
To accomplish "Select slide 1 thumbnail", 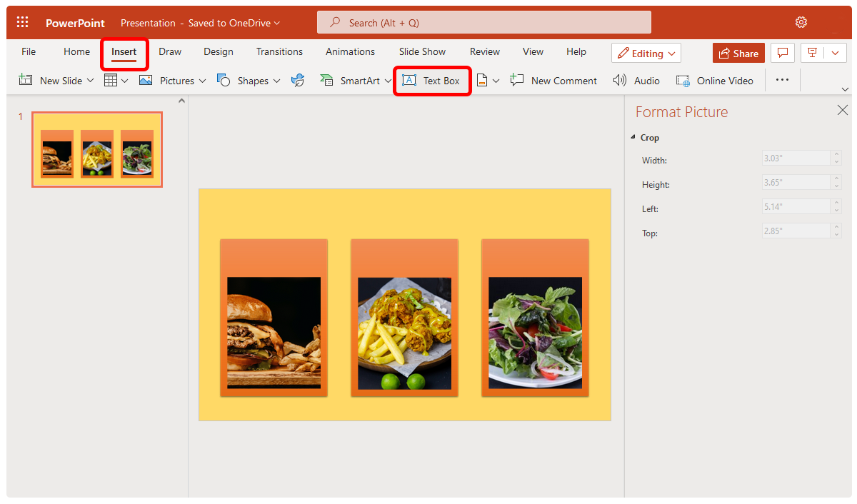I will pyautogui.click(x=96, y=149).
